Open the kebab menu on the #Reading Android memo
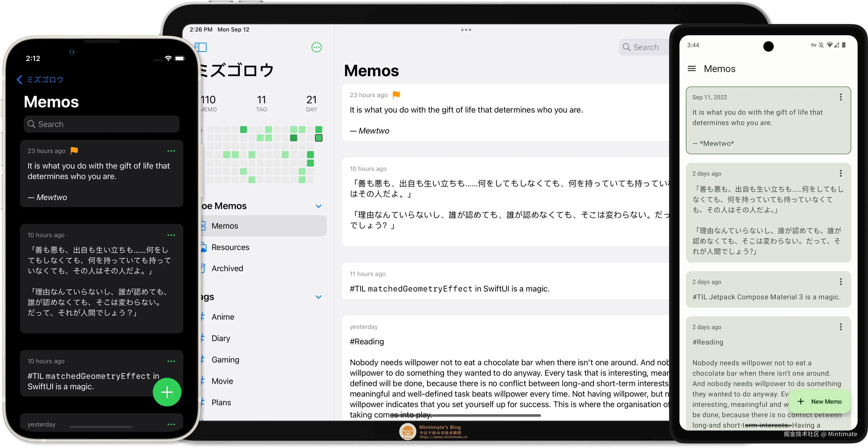 840,327
